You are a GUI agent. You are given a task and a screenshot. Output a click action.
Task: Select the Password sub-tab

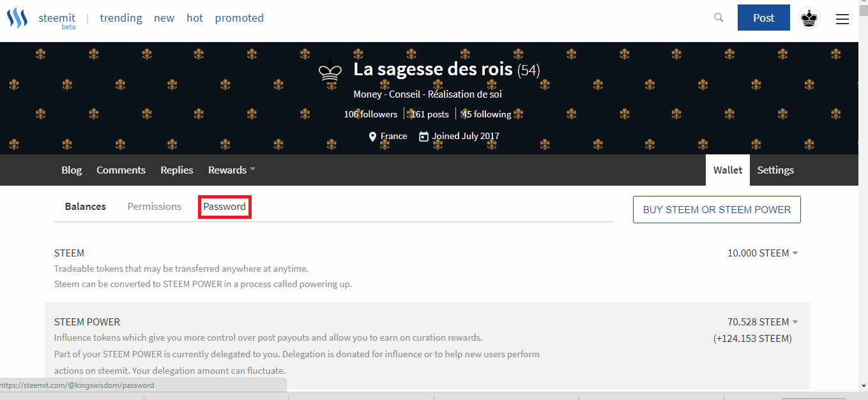click(x=224, y=207)
